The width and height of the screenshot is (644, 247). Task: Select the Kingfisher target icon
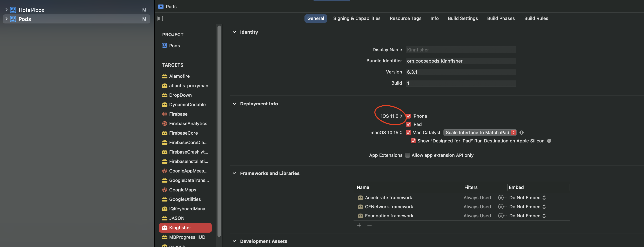tap(165, 228)
